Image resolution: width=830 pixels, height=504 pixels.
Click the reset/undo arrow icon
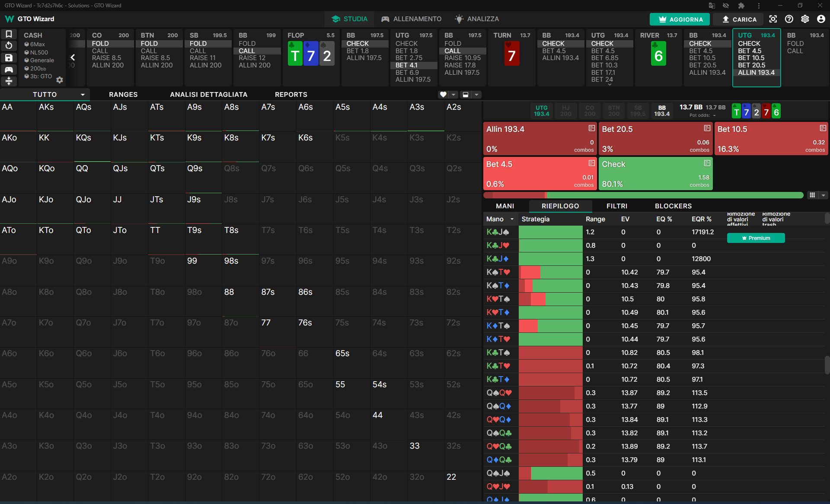(9, 46)
